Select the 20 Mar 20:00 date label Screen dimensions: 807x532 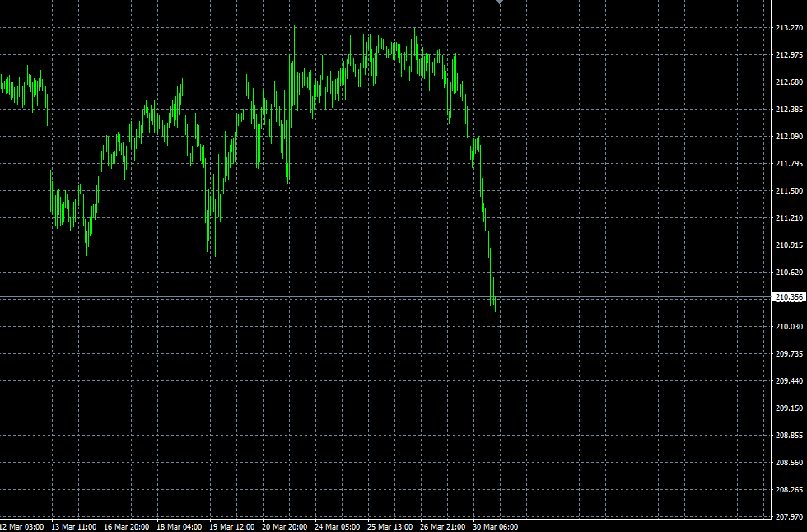[x=285, y=527]
